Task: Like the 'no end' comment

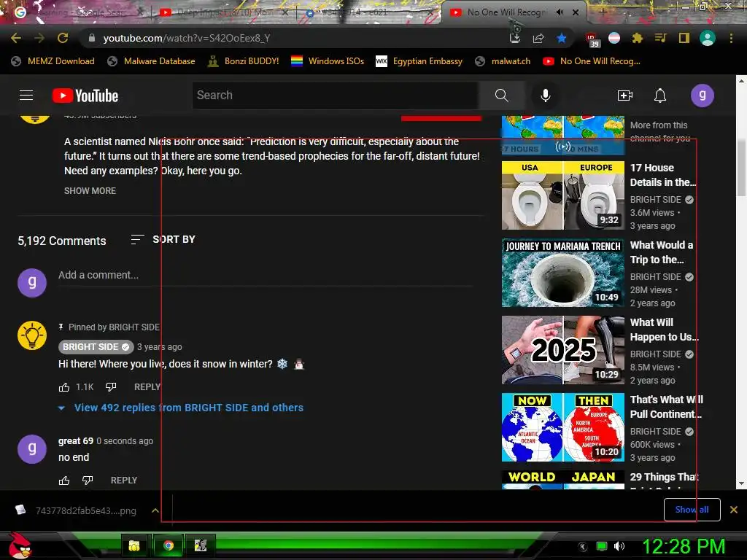Action: 64,480
